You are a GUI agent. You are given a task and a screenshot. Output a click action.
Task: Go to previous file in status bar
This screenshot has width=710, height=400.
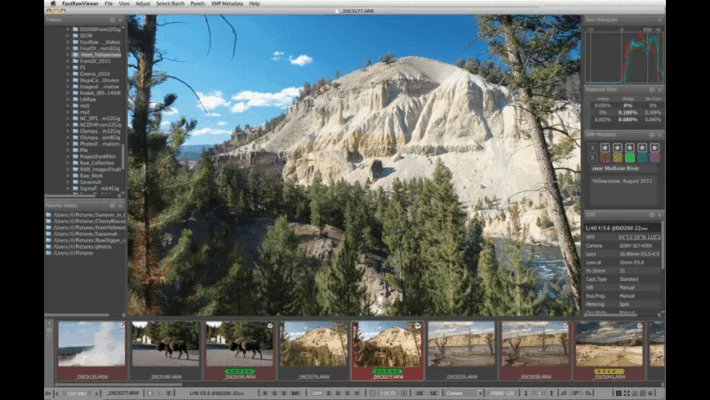tap(57, 393)
